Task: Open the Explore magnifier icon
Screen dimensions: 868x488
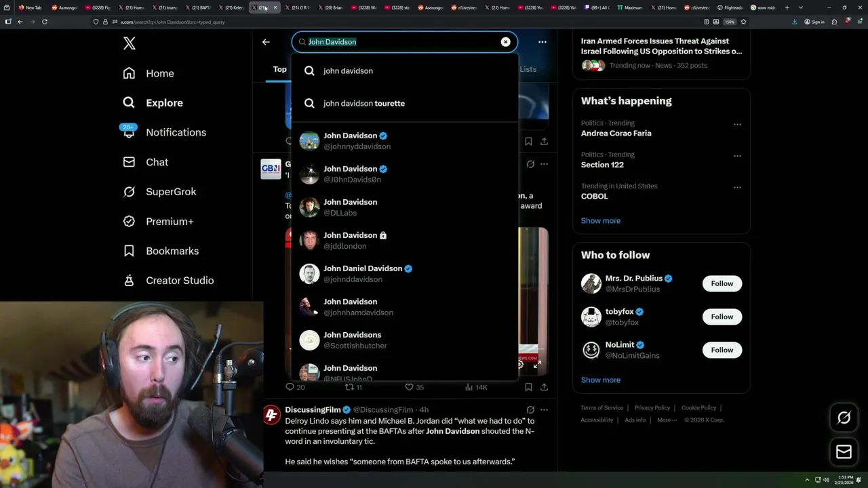Action: coord(129,103)
